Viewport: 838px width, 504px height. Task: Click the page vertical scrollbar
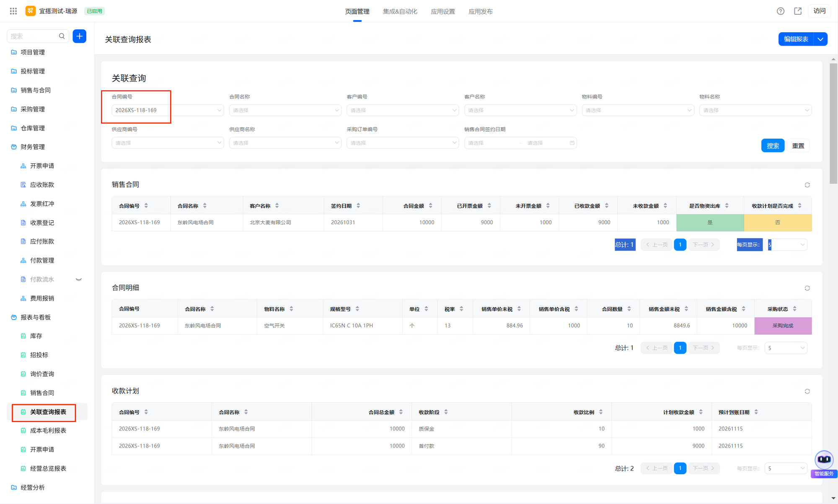pos(833,123)
